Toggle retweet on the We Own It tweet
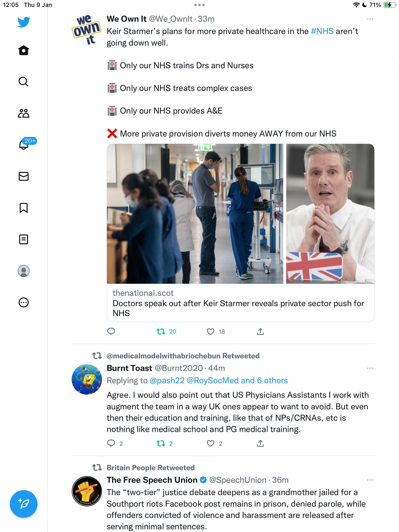This screenshot has width=399, height=532. (x=161, y=332)
